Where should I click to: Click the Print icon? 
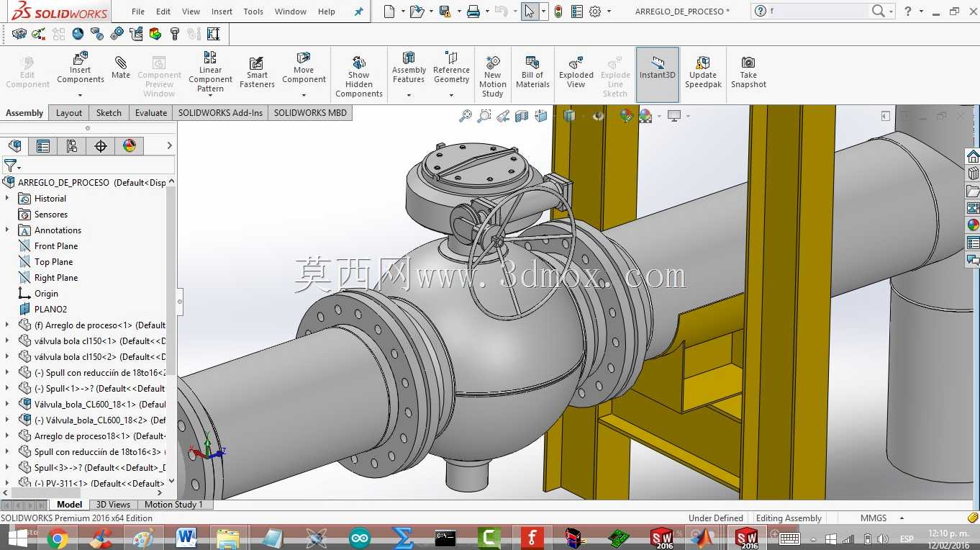point(473,12)
